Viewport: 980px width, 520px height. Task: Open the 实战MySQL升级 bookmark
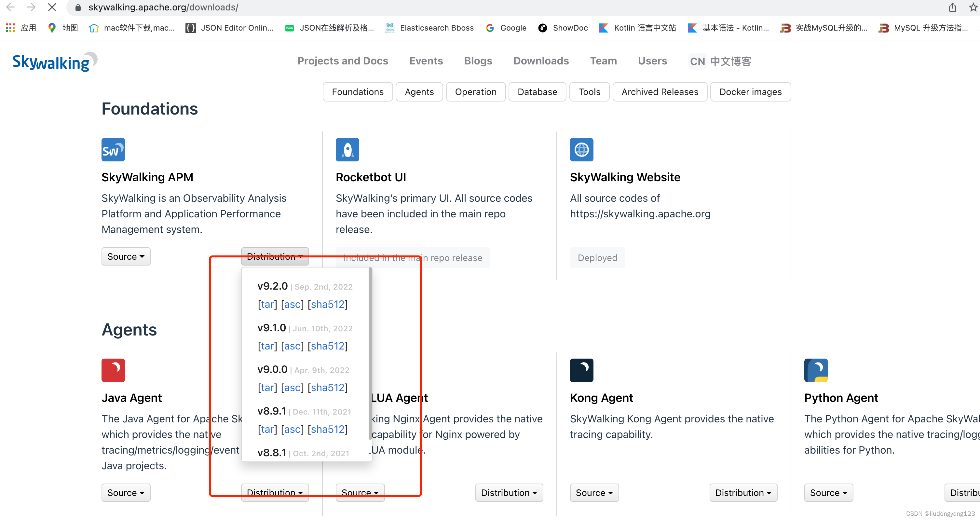pos(824,28)
